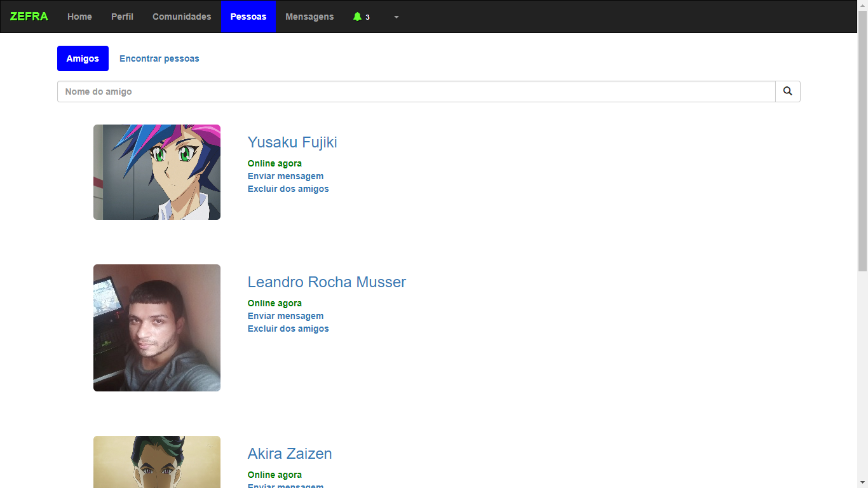
Task: Open the account dropdown caret in the navbar
Action: (x=397, y=17)
